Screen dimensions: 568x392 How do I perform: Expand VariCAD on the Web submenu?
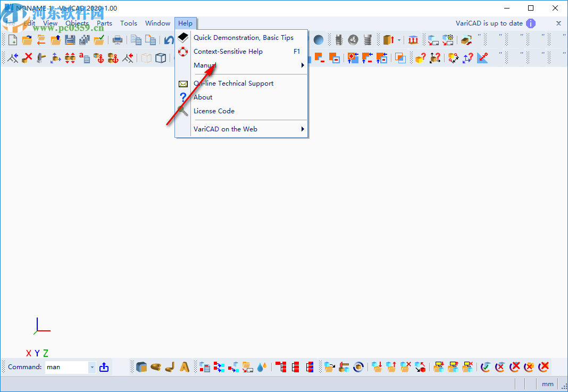click(241, 129)
